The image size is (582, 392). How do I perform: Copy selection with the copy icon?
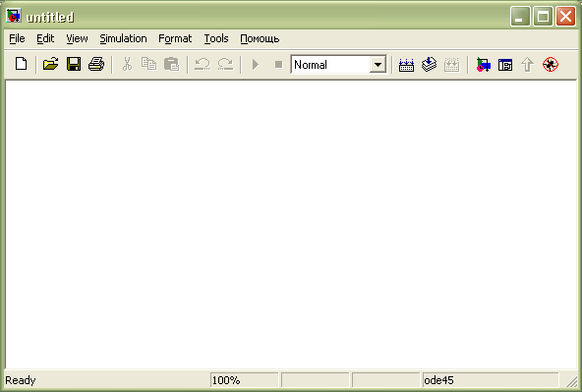(x=148, y=64)
